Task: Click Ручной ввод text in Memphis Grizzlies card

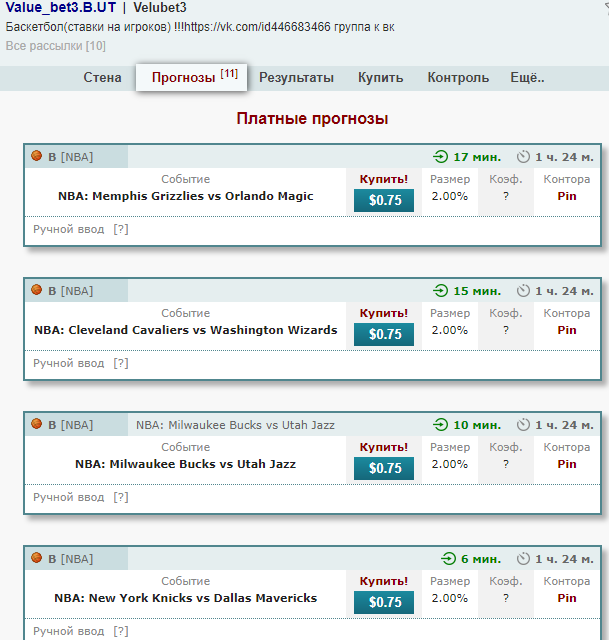Action: coord(69,229)
